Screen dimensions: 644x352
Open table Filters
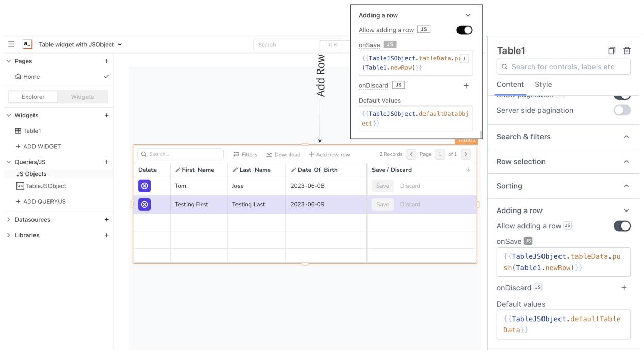click(245, 154)
